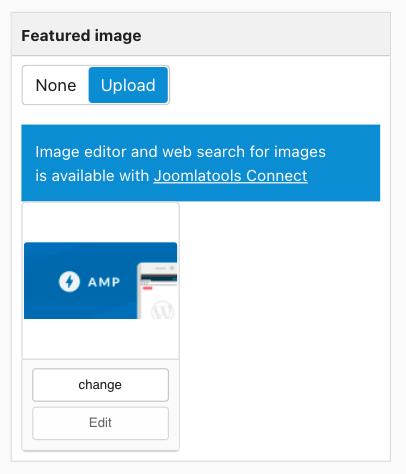Click the WordPress logo in the preview
The width and height of the screenshot is (406, 474).
point(163,311)
